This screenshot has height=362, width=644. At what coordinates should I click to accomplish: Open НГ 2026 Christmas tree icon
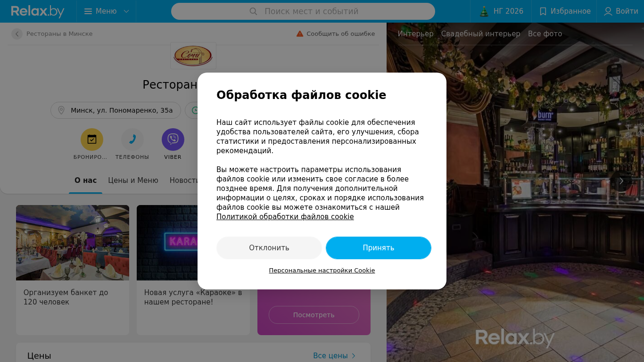click(x=484, y=11)
